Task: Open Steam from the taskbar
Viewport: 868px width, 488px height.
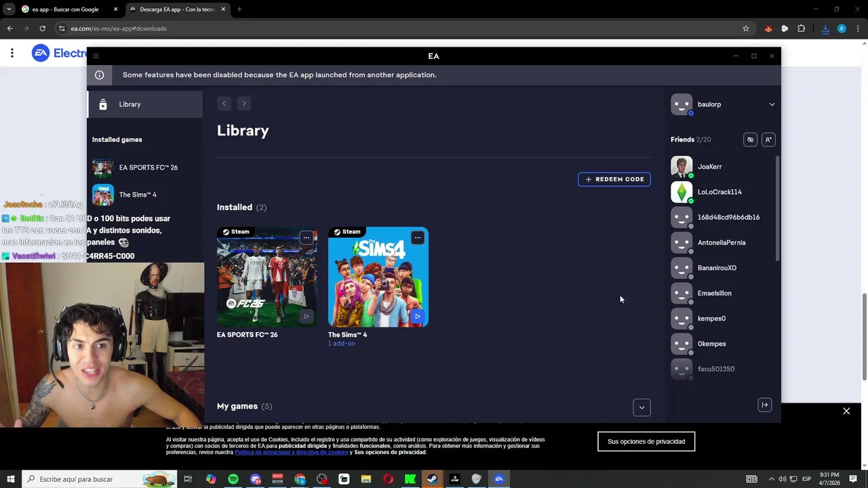Action: pos(432,479)
